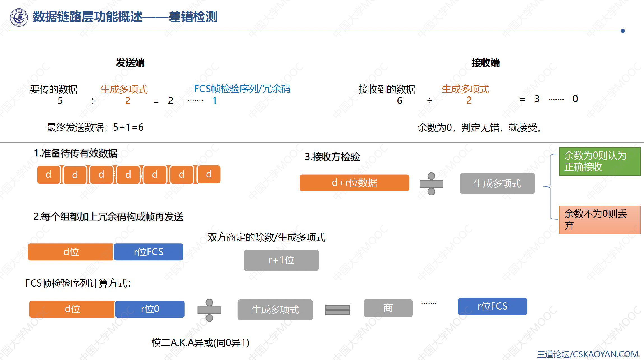Screen dimensions: 644x360
Task: Click the orange d+r位数据 box
Action: click(355, 183)
